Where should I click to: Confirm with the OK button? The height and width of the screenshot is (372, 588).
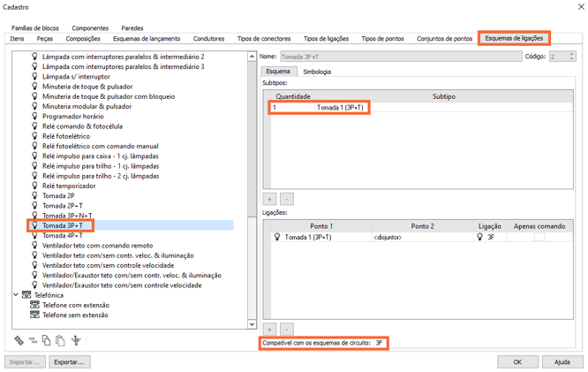point(517,361)
